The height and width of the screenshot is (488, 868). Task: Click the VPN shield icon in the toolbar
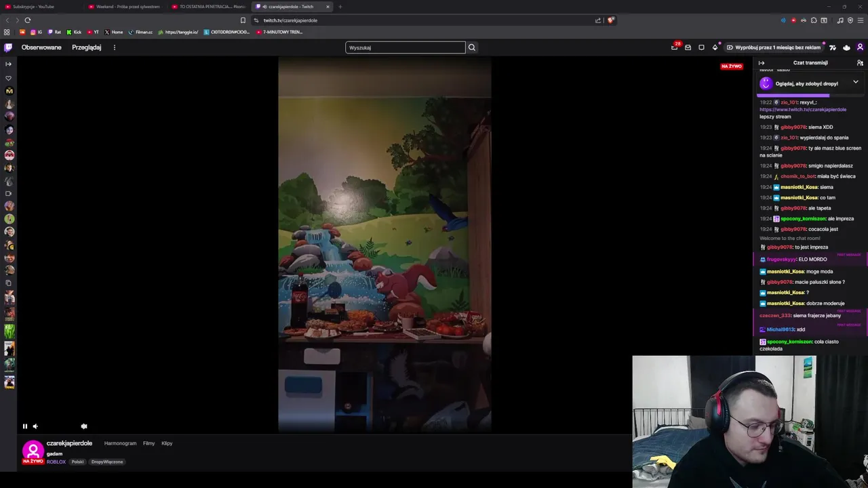(x=850, y=20)
